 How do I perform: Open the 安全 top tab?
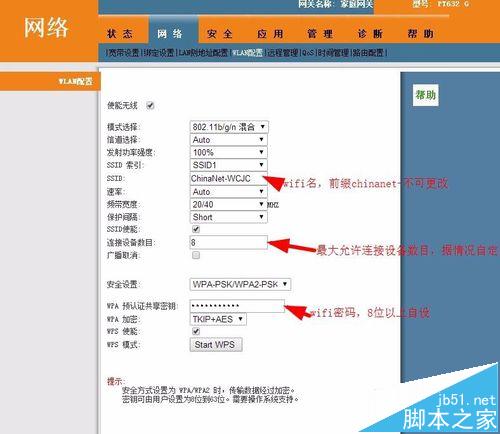pyautogui.click(x=220, y=34)
